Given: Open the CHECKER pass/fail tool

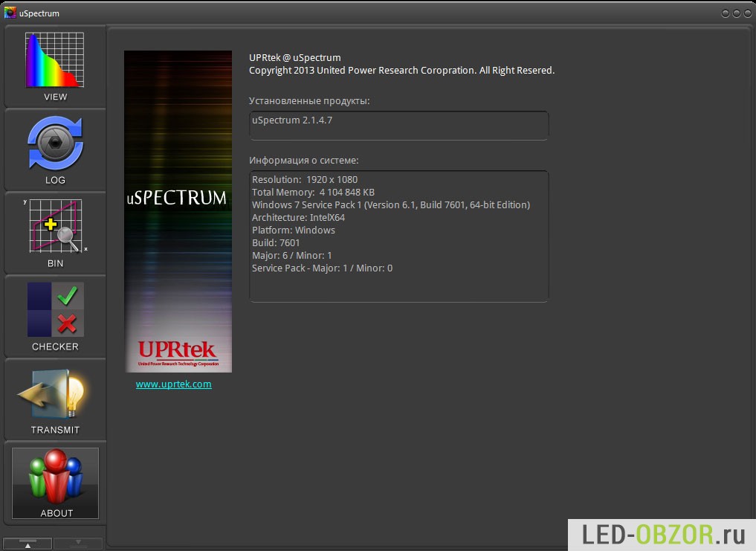Looking at the screenshot, I should 55,316.
